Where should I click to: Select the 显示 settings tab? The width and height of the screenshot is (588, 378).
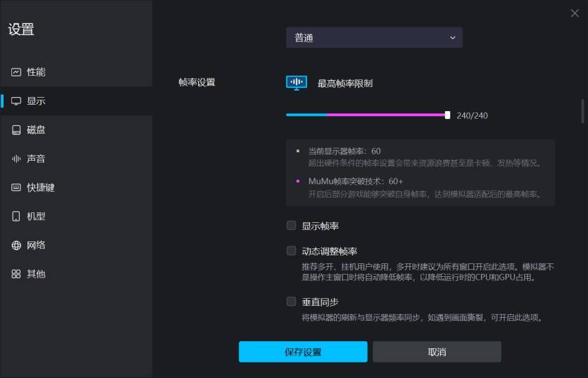pyautogui.click(x=76, y=101)
